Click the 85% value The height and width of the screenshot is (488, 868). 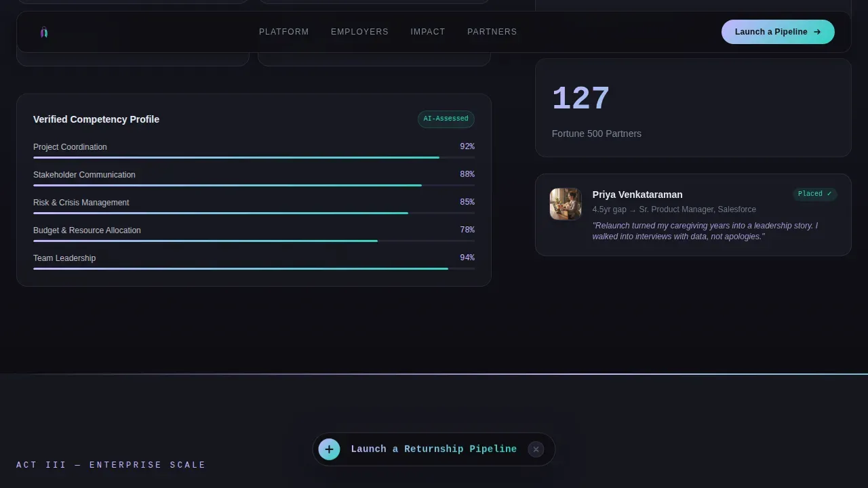click(467, 202)
